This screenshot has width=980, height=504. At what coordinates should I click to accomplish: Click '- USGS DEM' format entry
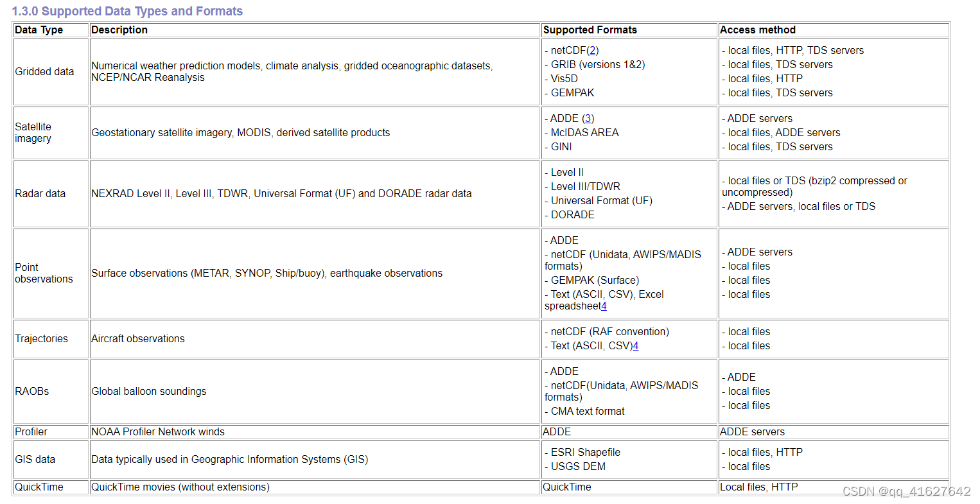(575, 466)
